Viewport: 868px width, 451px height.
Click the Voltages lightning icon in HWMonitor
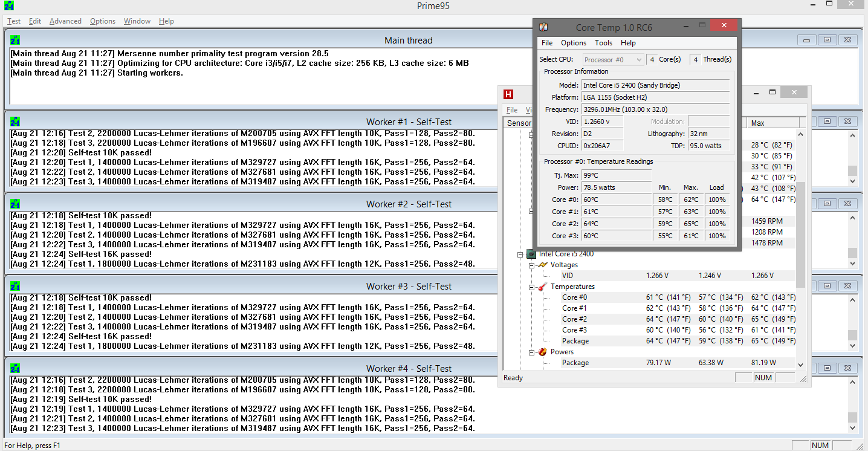pyautogui.click(x=542, y=265)
